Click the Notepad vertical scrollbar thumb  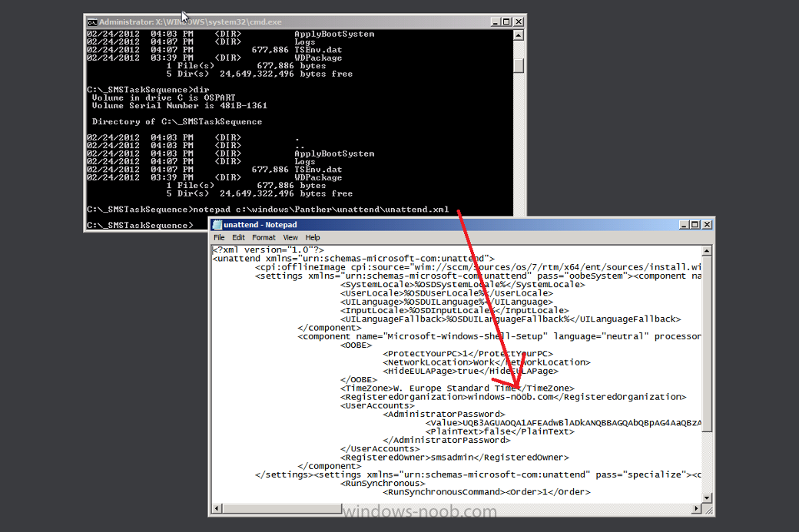pyautogui.click(x=707, y=344)
